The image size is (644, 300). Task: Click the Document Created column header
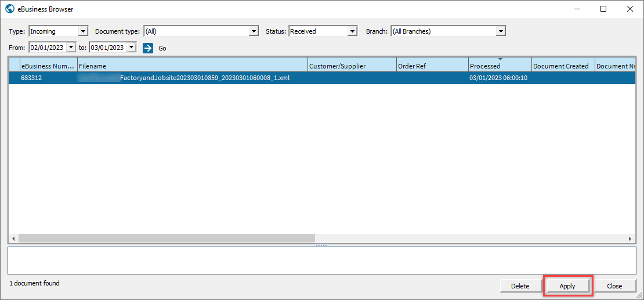[x=563, y=66]
